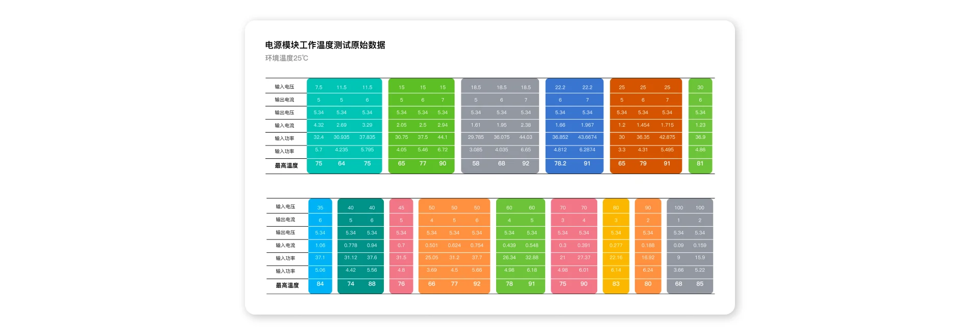
Task: Select the 64 max temperature value
Action: click(341, 164)
